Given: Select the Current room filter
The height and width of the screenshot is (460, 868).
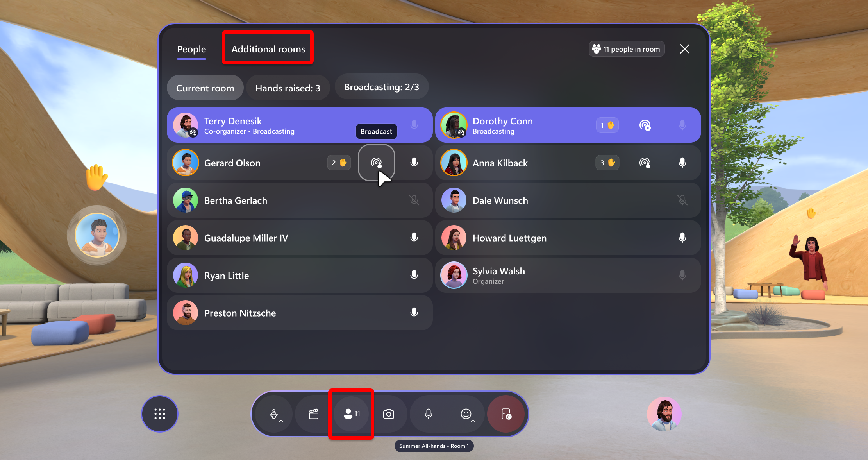Looking at the screenshot, I should pos(205,88).
